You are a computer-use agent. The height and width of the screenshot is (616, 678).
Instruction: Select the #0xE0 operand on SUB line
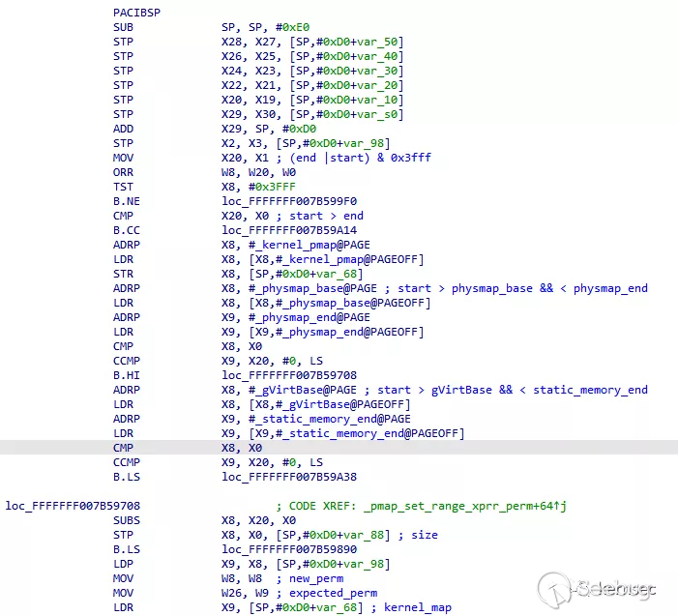(293, 27)
